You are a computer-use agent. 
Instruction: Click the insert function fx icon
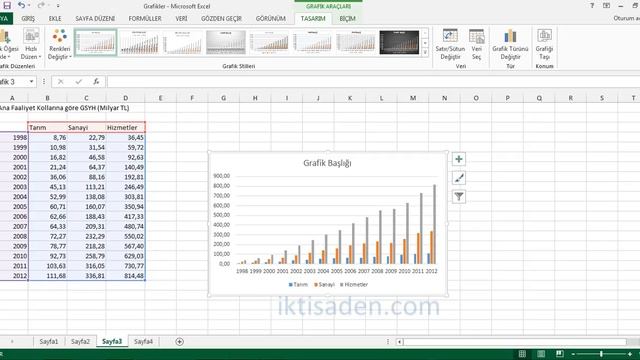point(96,82)
